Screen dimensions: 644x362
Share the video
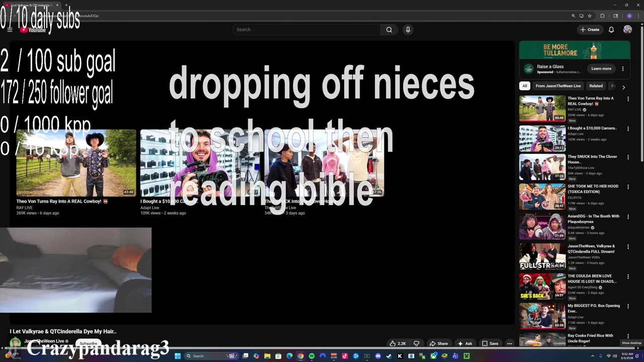pos(438,343)
